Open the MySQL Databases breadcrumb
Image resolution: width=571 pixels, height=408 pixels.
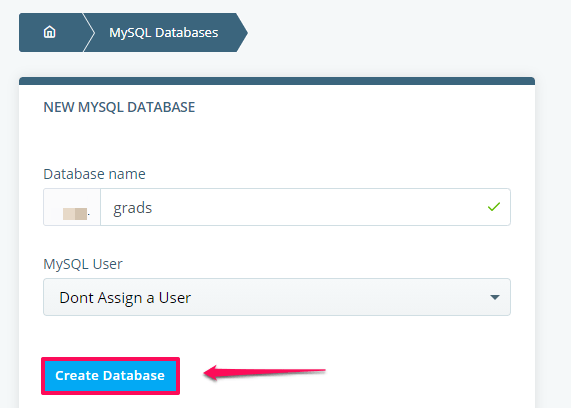pyautogui.click(x=164, y=32)
